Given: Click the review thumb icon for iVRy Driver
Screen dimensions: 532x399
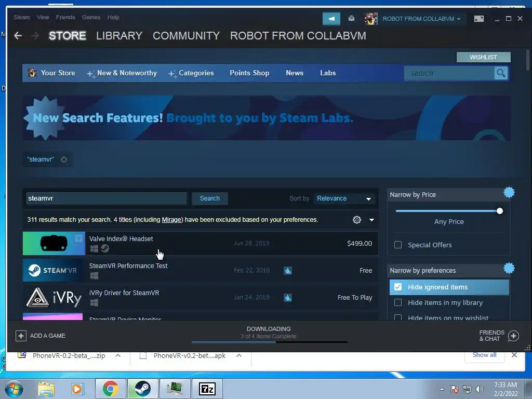Looking at the screenshot, I should 288,298.
